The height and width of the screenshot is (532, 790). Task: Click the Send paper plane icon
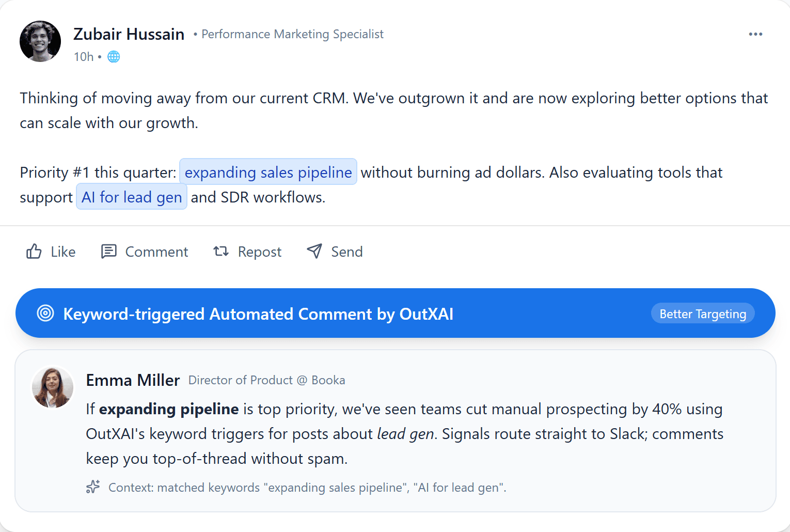point(314,251)
